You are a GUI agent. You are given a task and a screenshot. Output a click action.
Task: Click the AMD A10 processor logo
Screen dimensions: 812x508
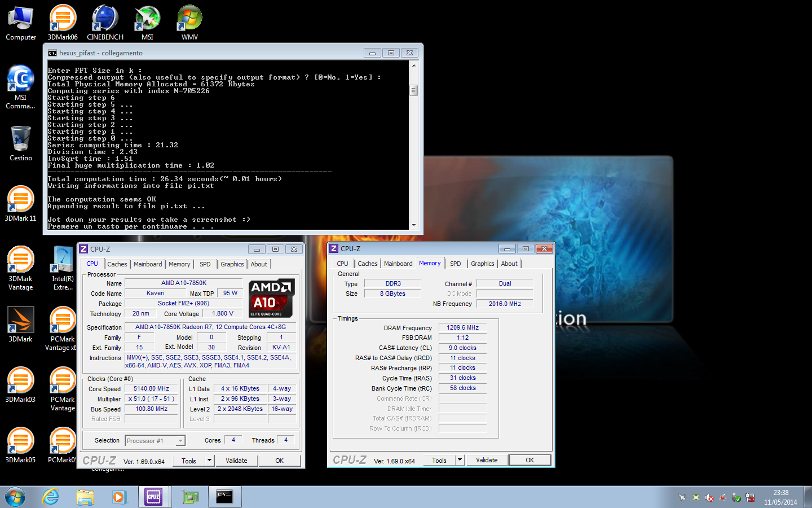272,298
